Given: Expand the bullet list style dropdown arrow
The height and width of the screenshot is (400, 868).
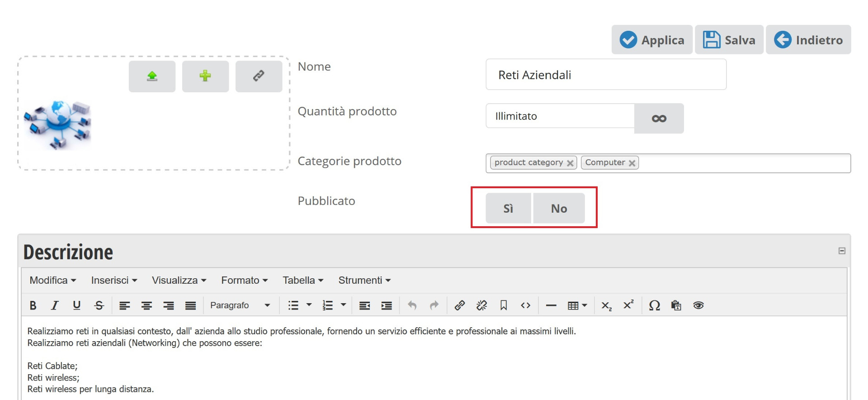Looking at the screenshot, I should pyautogui.click(x=309, y=305).
